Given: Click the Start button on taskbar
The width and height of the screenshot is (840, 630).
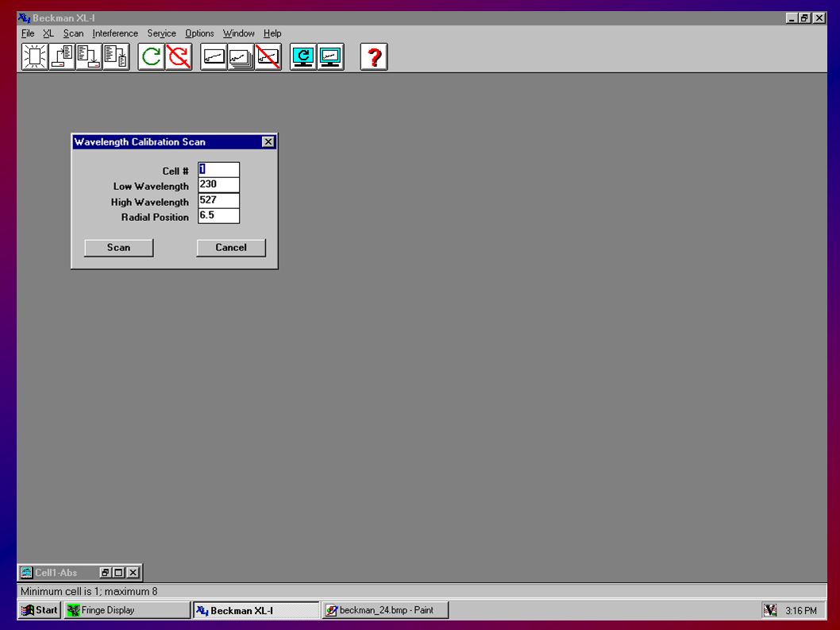Looking at the screenshot, I should (x=39, y=610).
